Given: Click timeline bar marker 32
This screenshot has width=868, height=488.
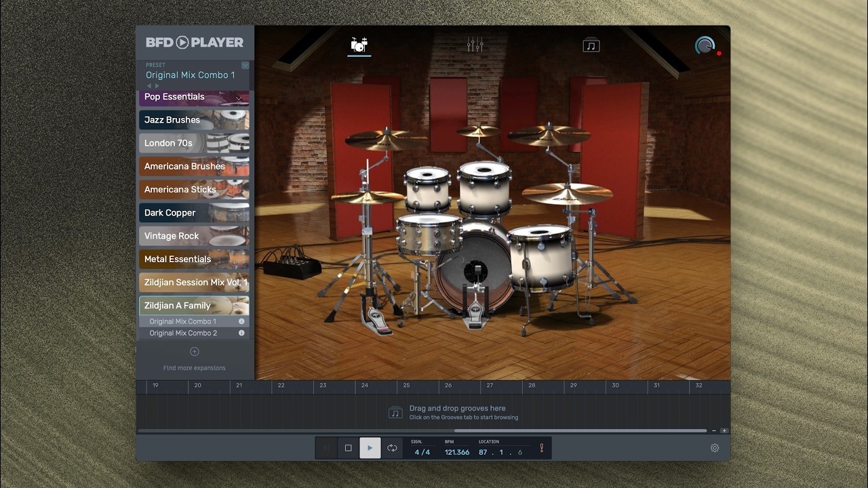Looking at the screenshot, I should [698, 386].
